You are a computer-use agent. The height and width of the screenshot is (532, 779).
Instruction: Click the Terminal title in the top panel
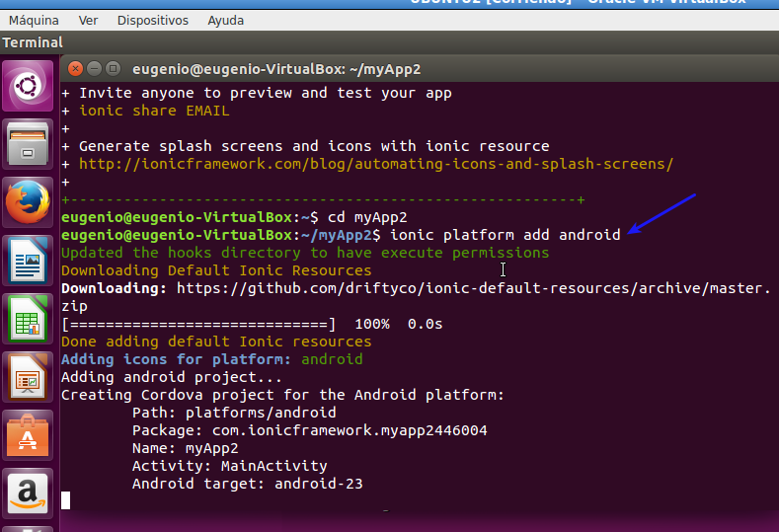point(33,42)
